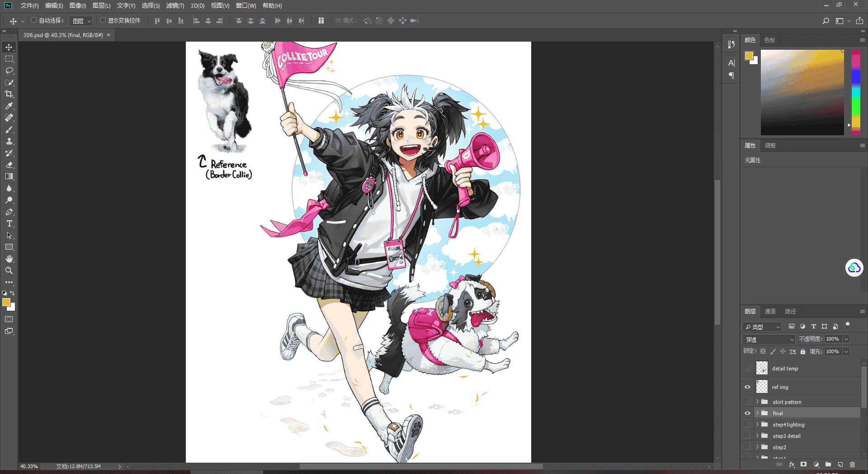Select the Hand tool

tap(9, 259)
